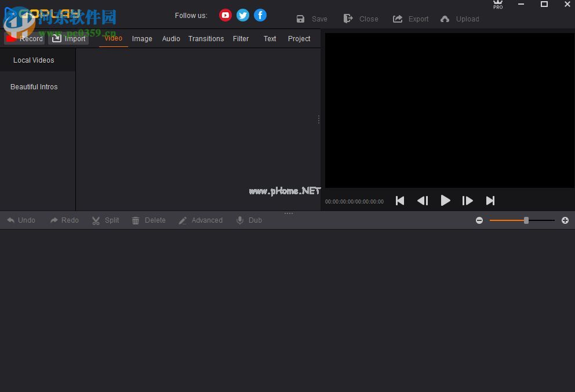Open the YouTube follow icon
575x392 pixels.
[x=225, y=15]
